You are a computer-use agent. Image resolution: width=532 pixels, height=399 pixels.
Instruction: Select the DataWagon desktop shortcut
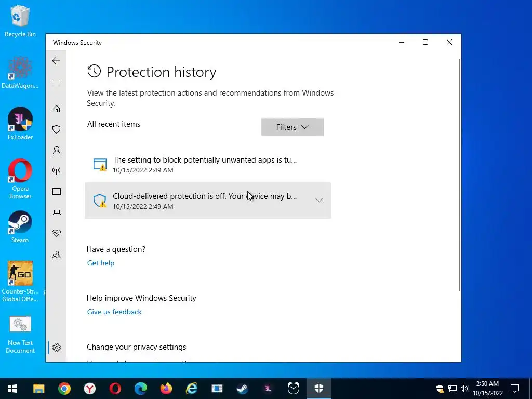[x=20, y=73]
